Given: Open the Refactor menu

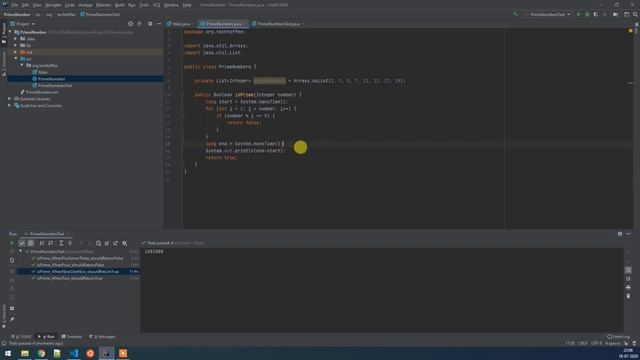Looking at the screenshot, I should tap(103, 5).
